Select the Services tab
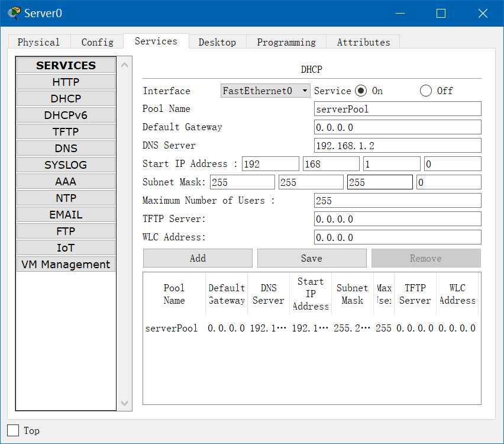504x444 pixels. (156, 41)
